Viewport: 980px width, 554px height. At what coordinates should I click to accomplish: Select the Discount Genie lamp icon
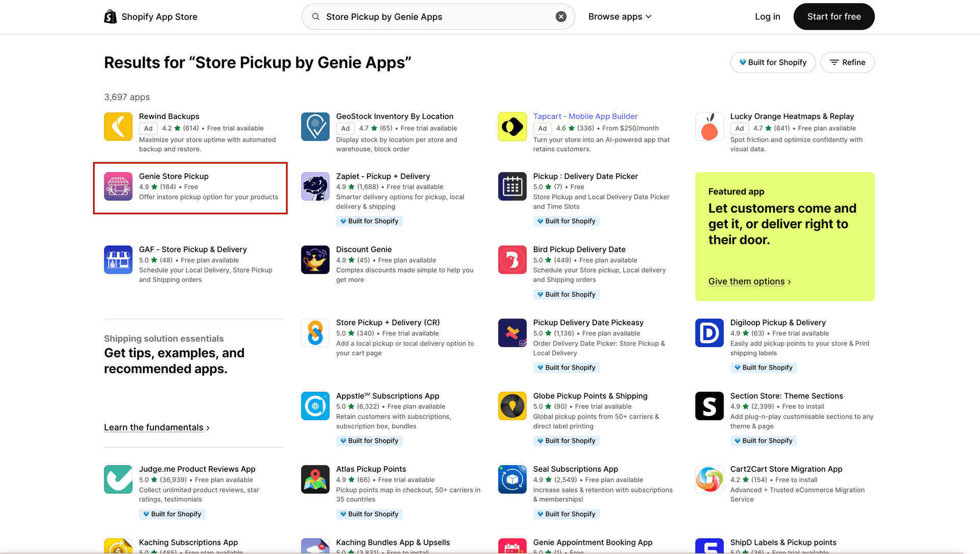315,260
